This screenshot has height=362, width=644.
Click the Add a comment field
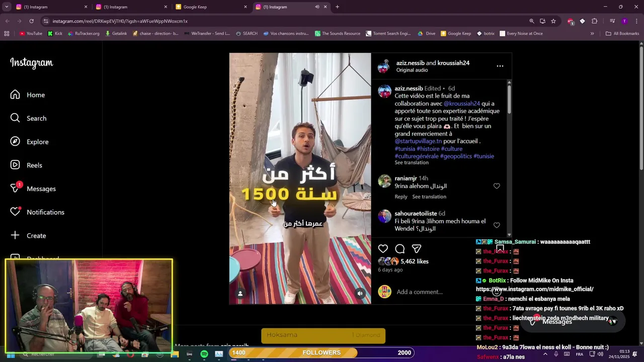(x=443, y=292)
